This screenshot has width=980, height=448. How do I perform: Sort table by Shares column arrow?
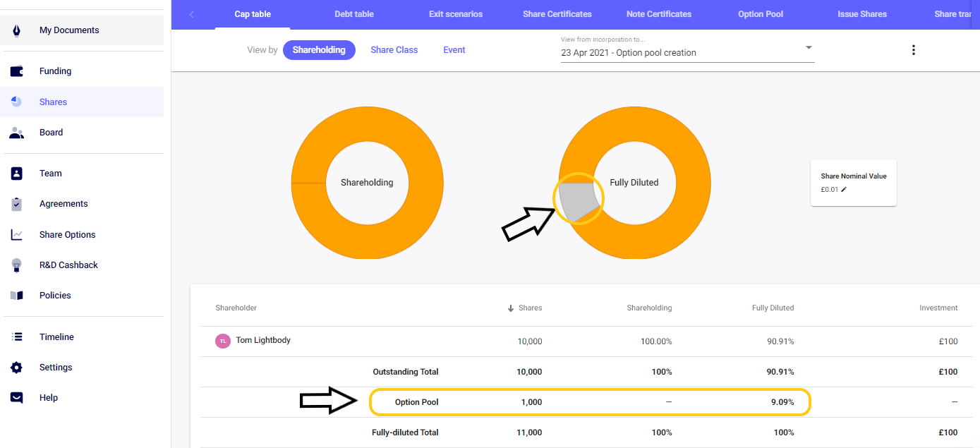pos(511,308)
